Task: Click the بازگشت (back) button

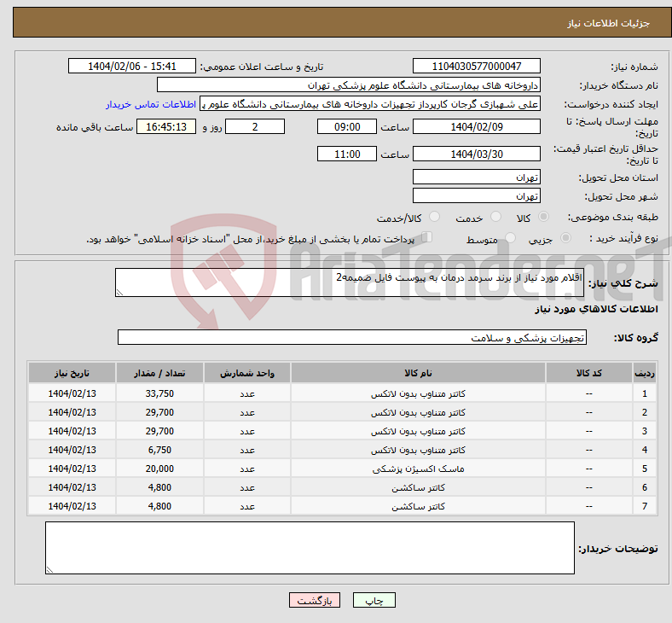Action: [x=314, y=600]
